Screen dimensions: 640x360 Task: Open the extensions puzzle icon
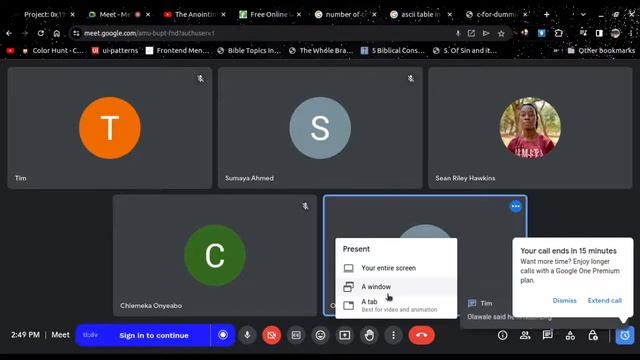558,33
